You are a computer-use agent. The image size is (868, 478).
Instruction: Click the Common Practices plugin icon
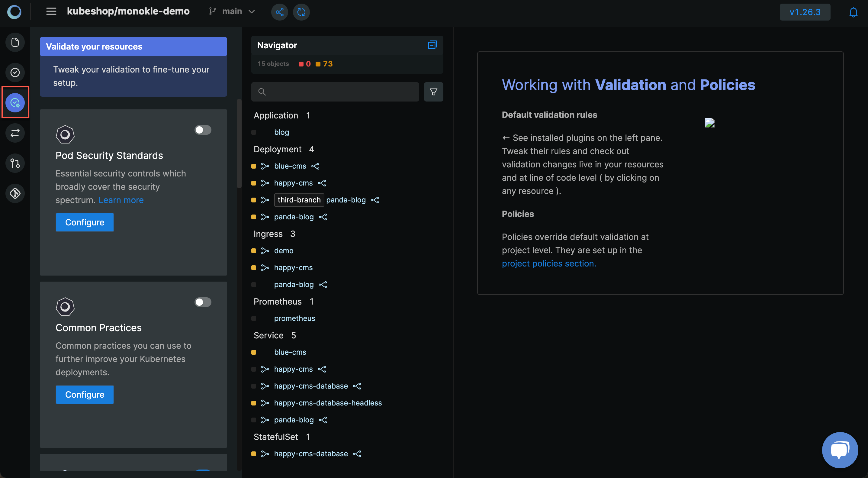click(65, 307)
